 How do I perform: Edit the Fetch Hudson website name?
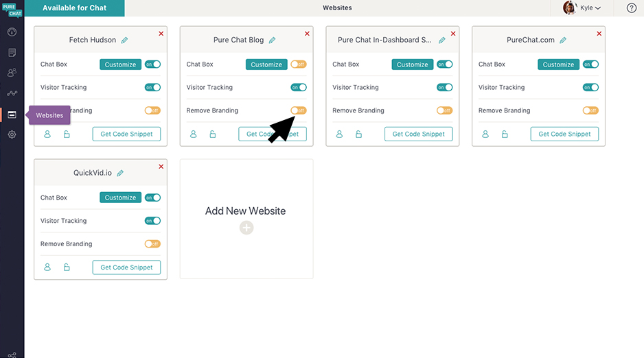(124, 40)
